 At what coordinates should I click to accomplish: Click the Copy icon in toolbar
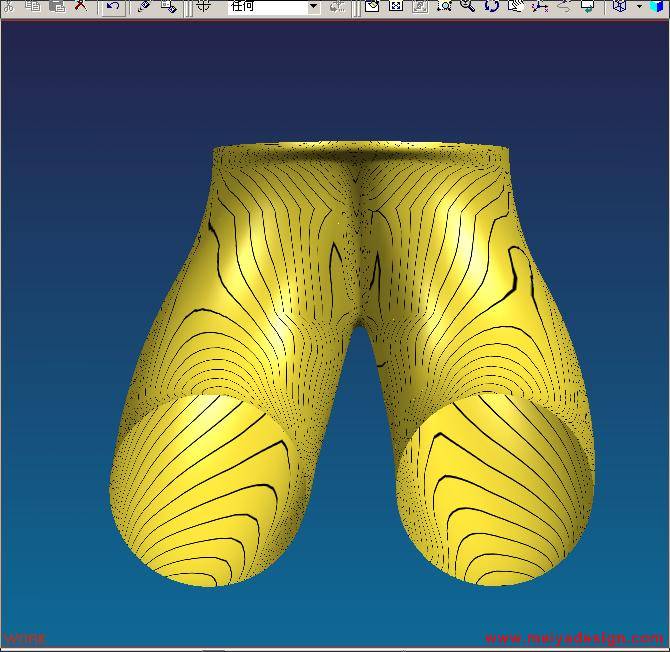(32, 5)
